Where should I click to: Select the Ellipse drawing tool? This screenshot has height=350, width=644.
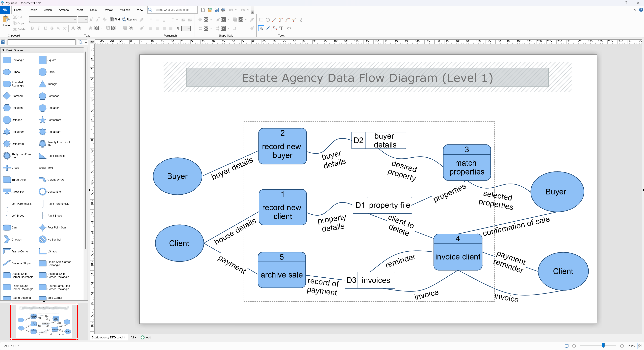point(268,20)
